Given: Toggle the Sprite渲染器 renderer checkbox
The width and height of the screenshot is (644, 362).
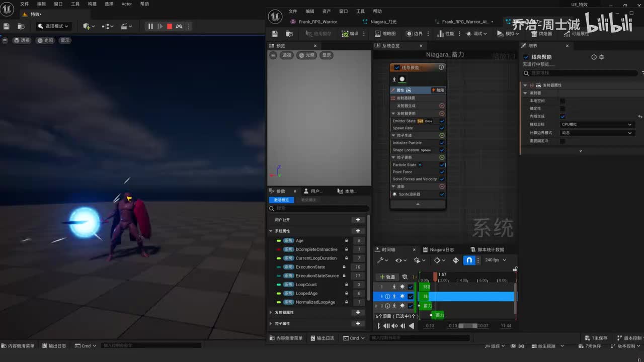Looking at the screenshot, I should 442,194.
